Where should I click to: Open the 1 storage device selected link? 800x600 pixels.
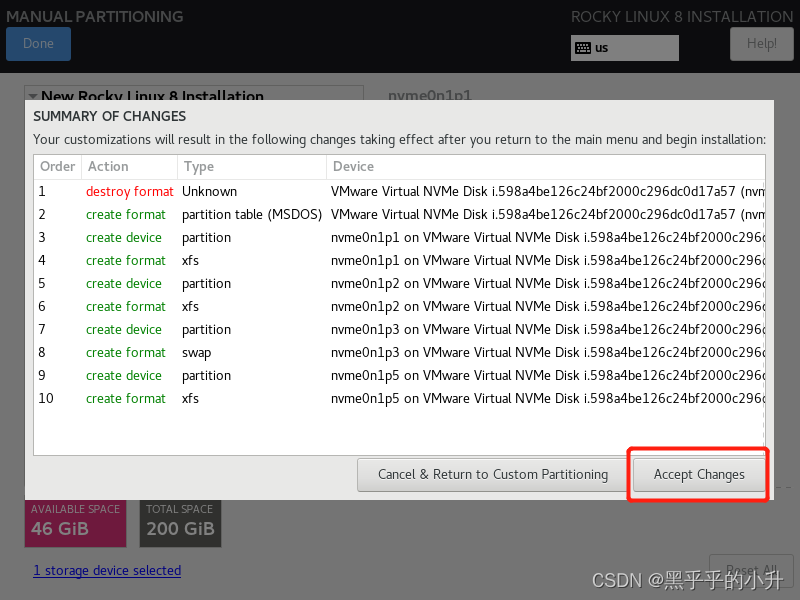tap(107, 570)
